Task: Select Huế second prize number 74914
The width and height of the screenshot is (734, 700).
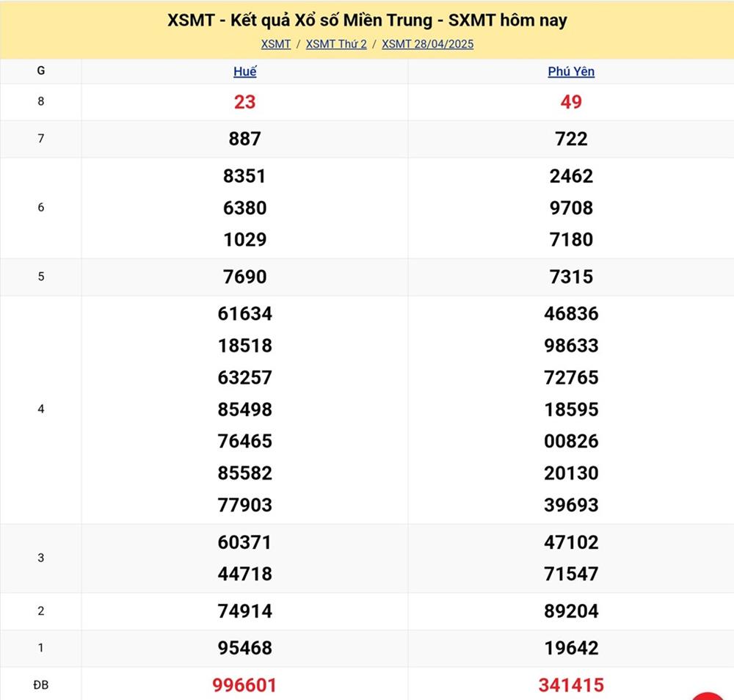Action: tap(245, 611)
